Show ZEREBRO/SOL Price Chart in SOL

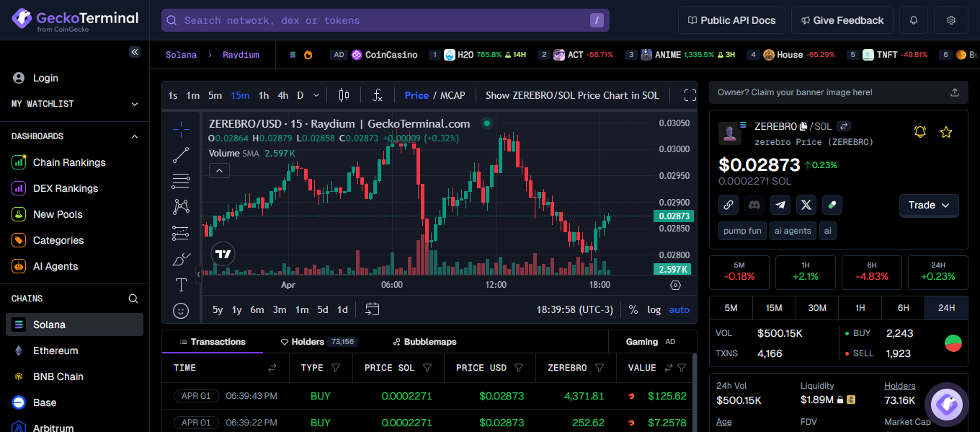click(572, 94)
